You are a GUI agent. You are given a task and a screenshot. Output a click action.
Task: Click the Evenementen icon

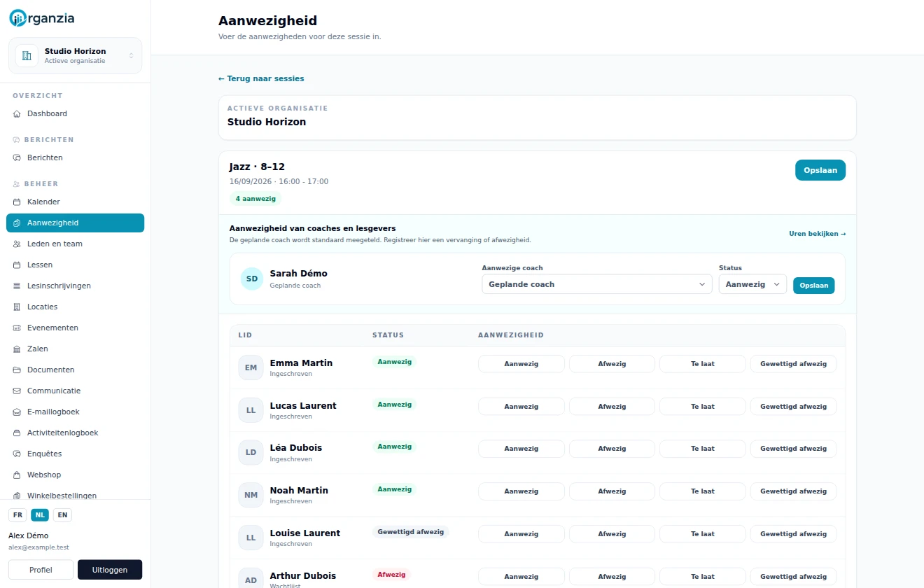tap(17, 328)
